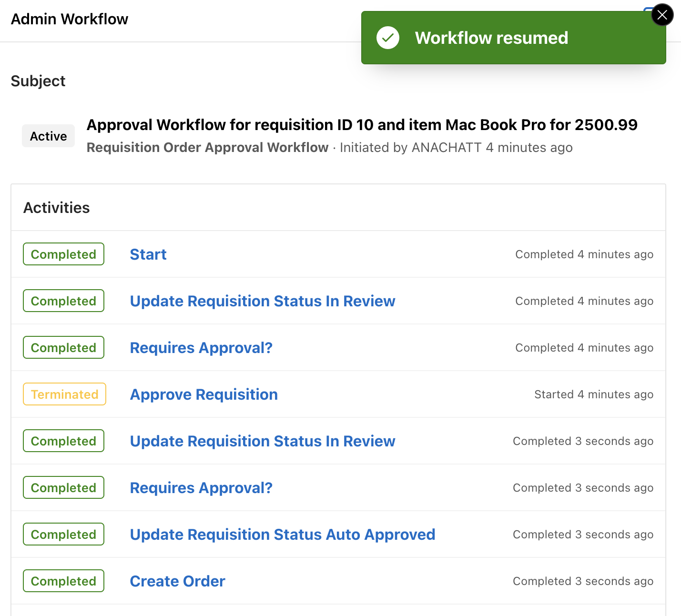Select the Approval Workflow subject title

362,125
